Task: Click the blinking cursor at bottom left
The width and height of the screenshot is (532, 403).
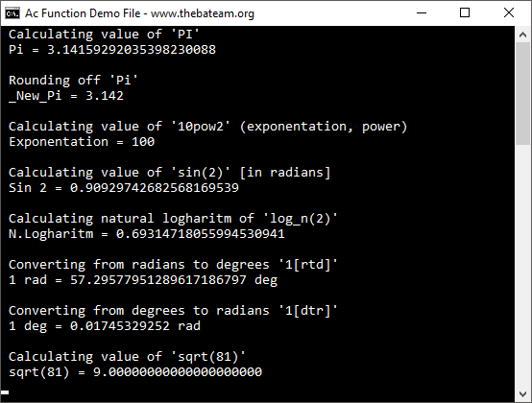Action: pos(5,392)
